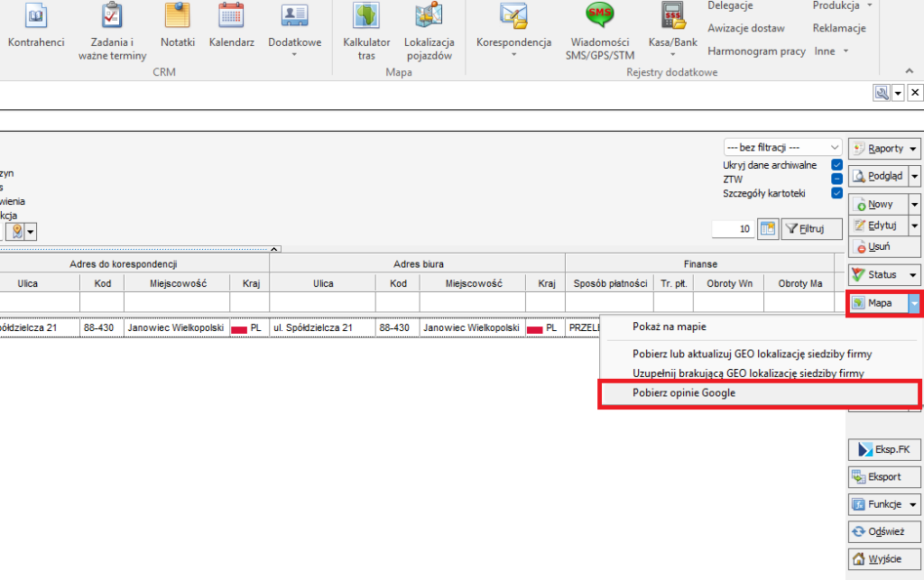Open the 'bez filtracji' filter dropdown
The height and width of the screenshot is (580, 924).
[782, 147]
